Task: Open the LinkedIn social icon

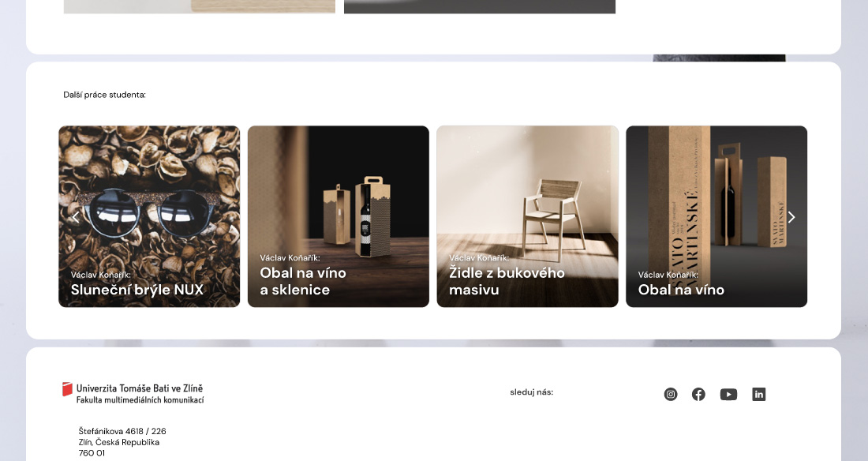Action: click(759, 394)
